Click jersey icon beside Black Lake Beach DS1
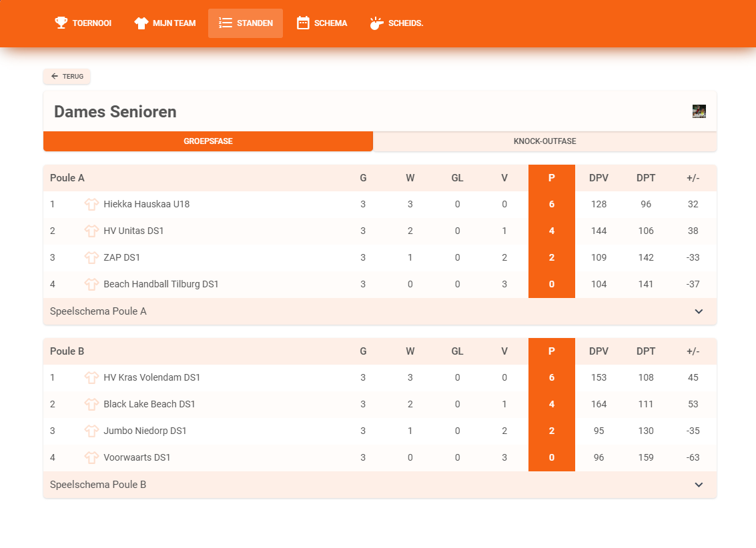Screen dimensions: 756x548 click(91, 404)
